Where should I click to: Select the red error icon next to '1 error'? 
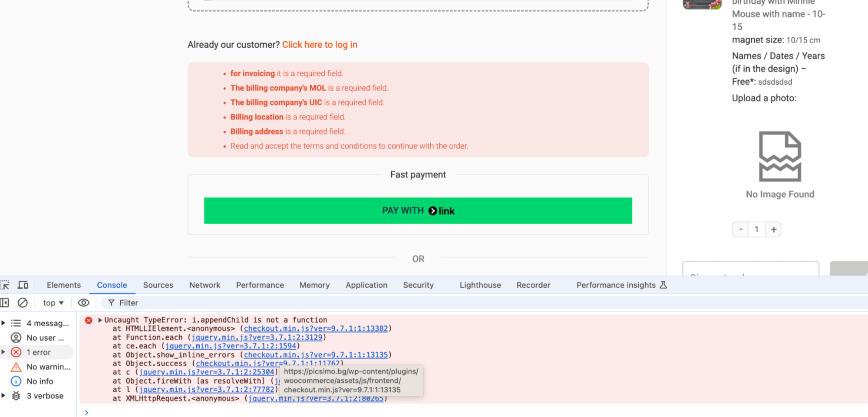pyautogui.click(x=16, y=352)
